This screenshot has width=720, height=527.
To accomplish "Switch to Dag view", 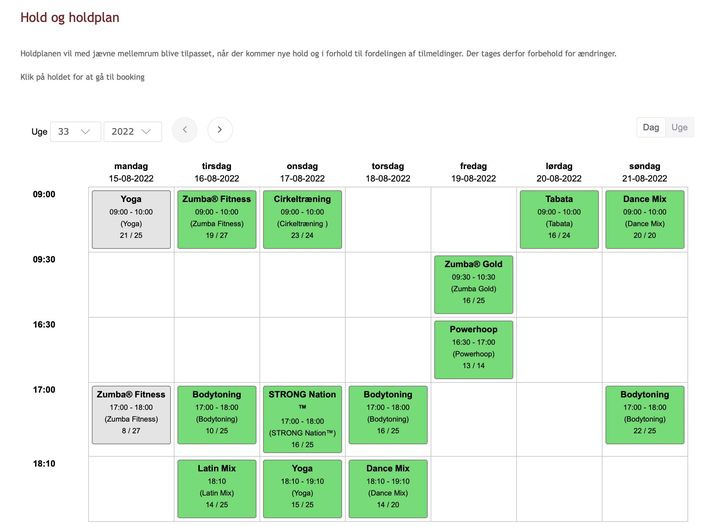I will click(651, 127).
